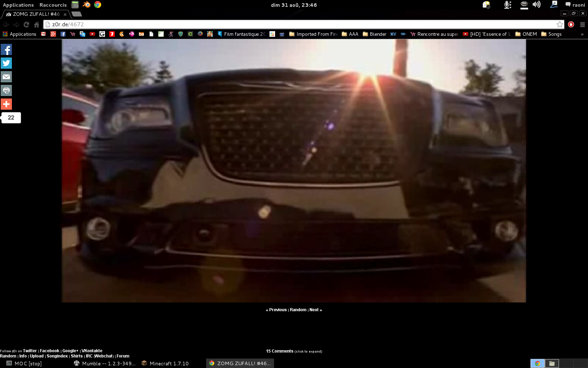Open the Rencontre au super bookmark
Viewport: 588px width, 368px height.
[434, 34]
